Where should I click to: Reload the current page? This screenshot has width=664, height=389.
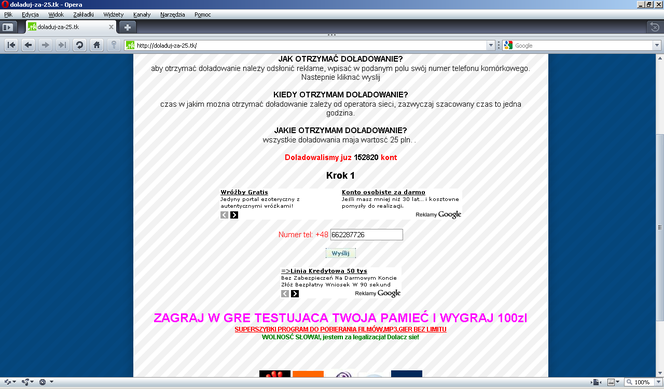pyautogui.click(x=79, y=45)
